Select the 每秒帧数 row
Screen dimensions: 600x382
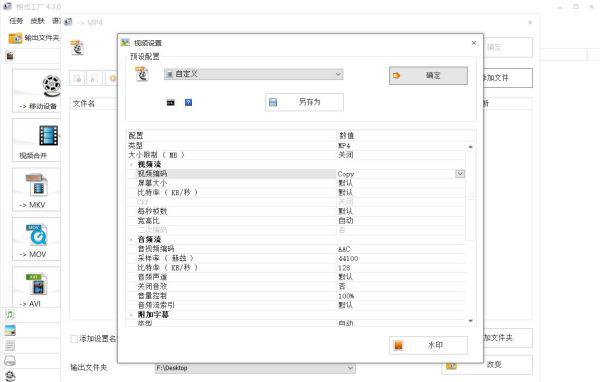click(x=296, y=211)
